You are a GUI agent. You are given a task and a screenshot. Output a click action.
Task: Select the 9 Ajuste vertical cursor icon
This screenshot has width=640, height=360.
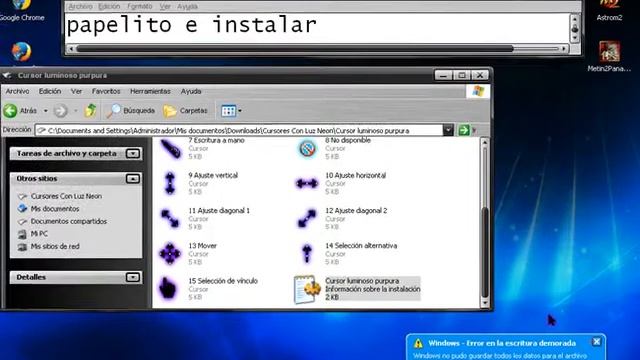pos(170,183)
